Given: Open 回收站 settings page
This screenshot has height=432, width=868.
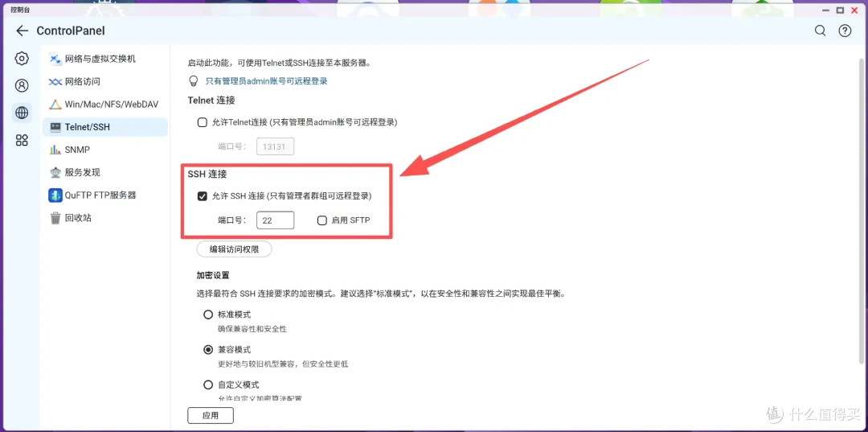Looking at the screenshot, I should click(105, 218).
